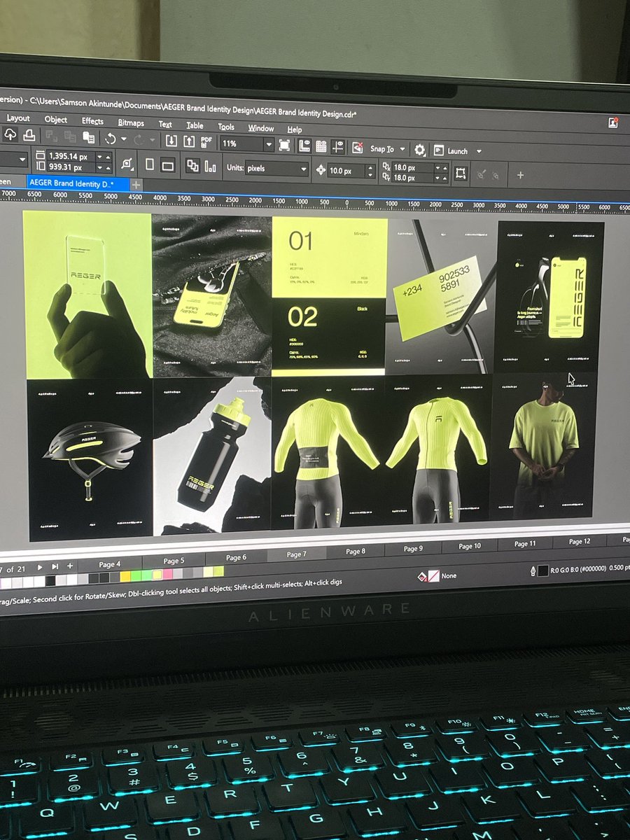
Task: Open the Options gear icon
Action: click(x=420, y=148)
